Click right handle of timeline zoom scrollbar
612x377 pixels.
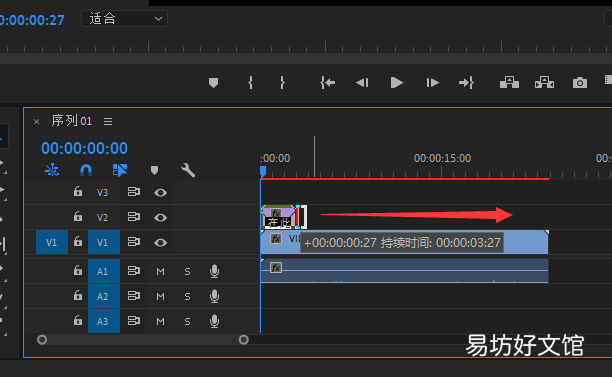click(x=244, y=340)
